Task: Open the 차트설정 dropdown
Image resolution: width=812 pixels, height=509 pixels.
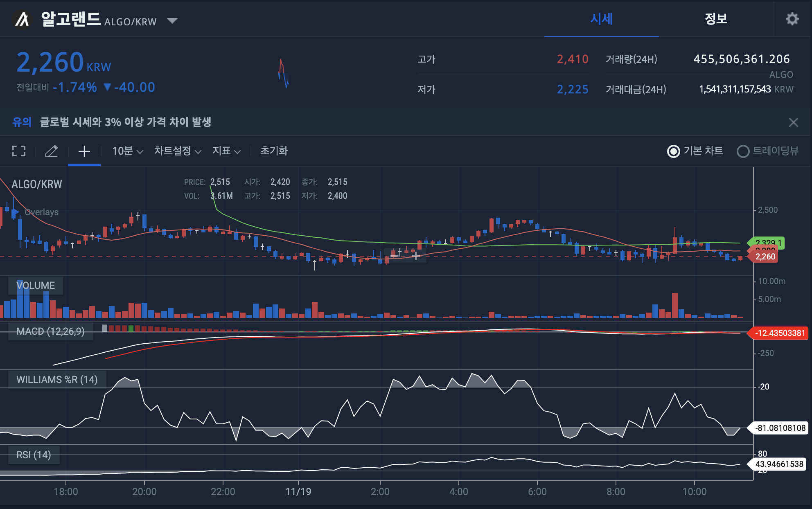Action: [x=177, y=151]
